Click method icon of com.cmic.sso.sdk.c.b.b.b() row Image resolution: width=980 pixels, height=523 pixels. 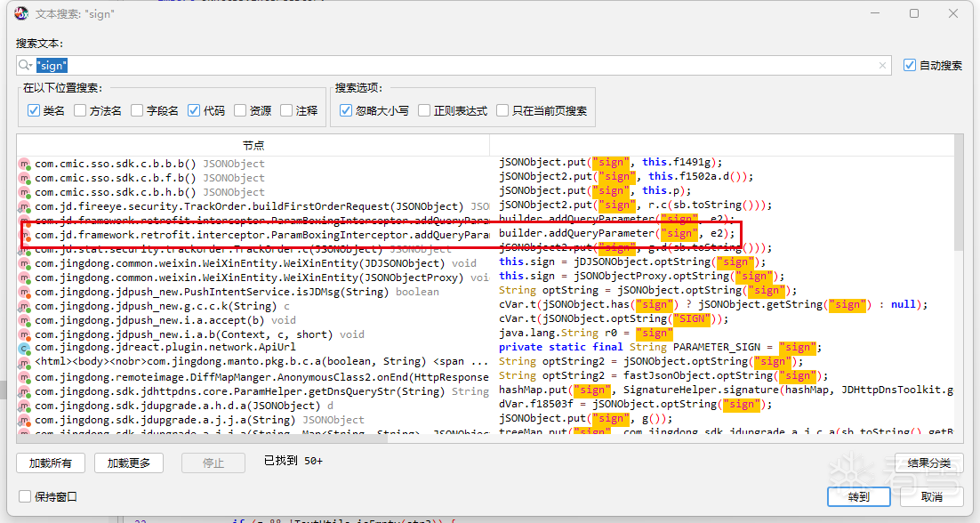24,164
